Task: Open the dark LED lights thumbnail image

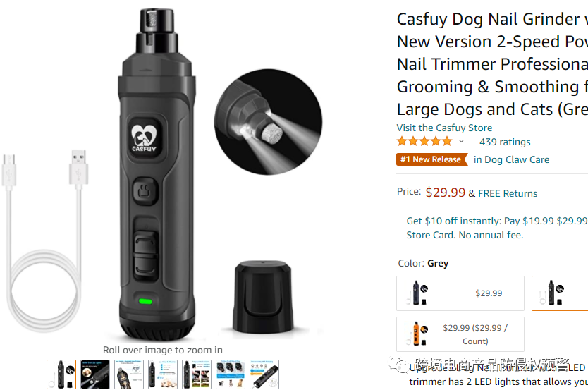Action: [x=95, y=374]
